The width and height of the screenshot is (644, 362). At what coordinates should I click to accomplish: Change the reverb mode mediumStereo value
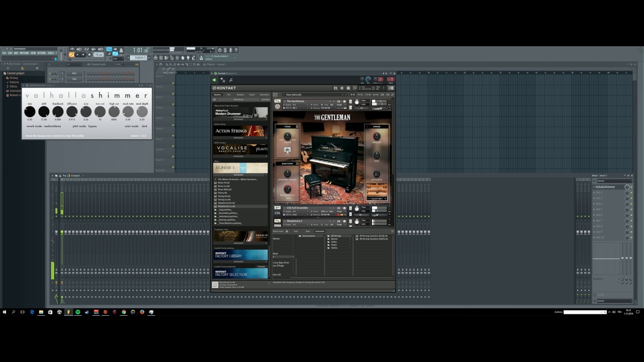[x=52, y=126]
